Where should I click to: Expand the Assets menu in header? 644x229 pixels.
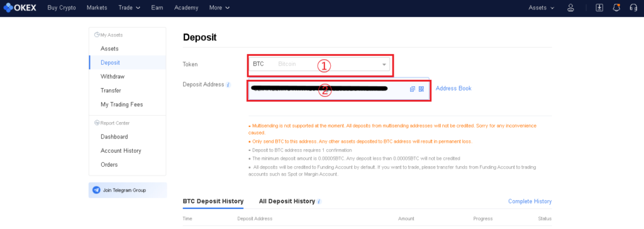click(541, 8)
